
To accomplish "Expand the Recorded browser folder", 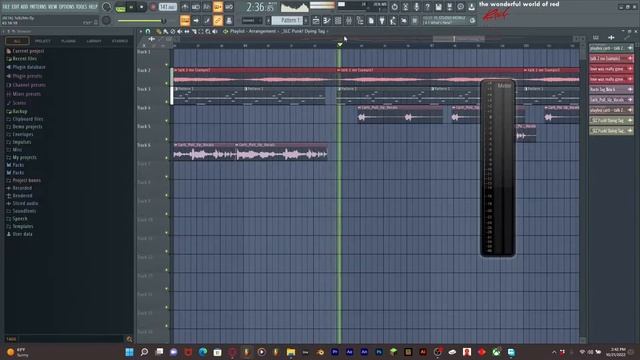I will pyautogui.click(x=19, y=188).
